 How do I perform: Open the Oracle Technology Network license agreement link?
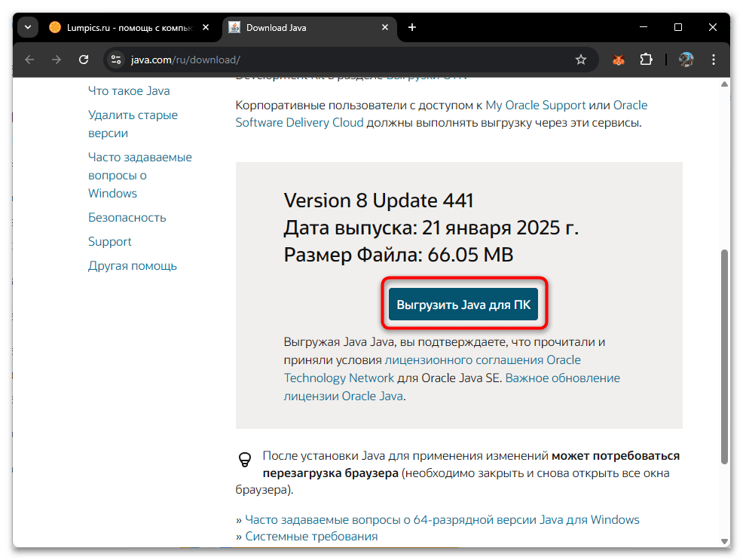point(482,360)
